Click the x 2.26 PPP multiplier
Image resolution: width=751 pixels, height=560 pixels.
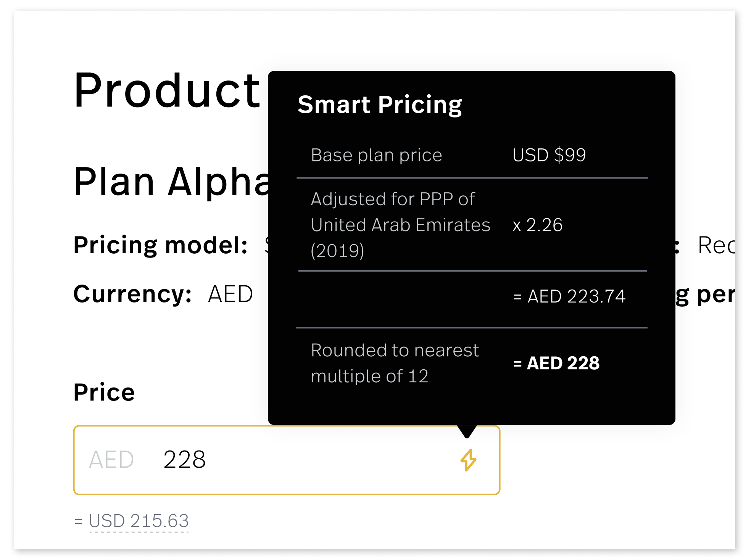tap(537, 225)
